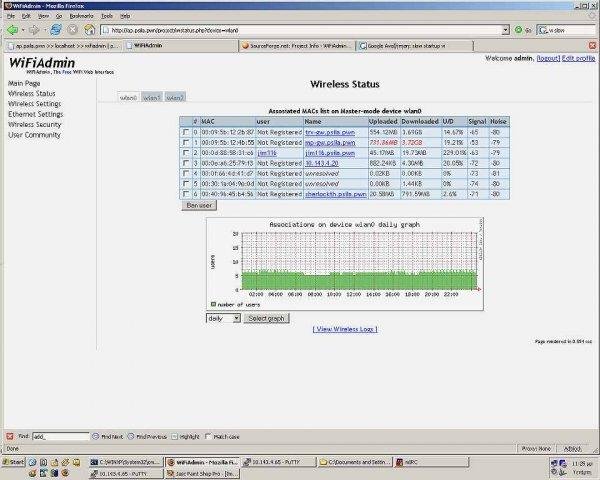The width and height of the screenshot is (600, 480).
Task: Check the box for row 4 with signal -73
Action: 186,173
